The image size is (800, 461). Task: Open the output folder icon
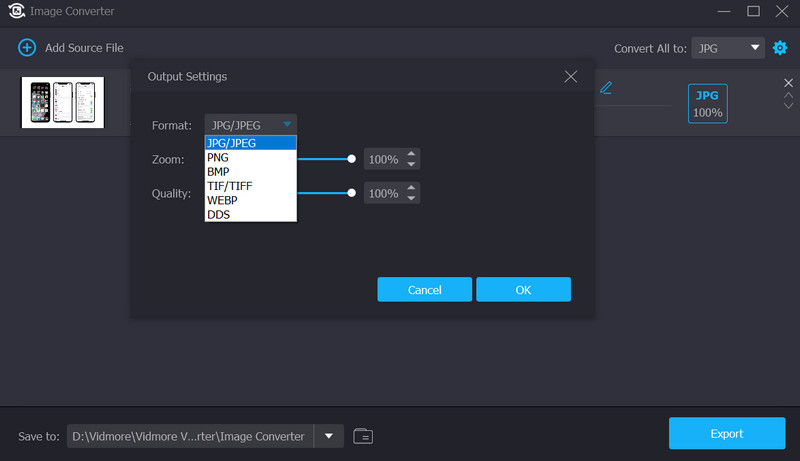point(363,435)
